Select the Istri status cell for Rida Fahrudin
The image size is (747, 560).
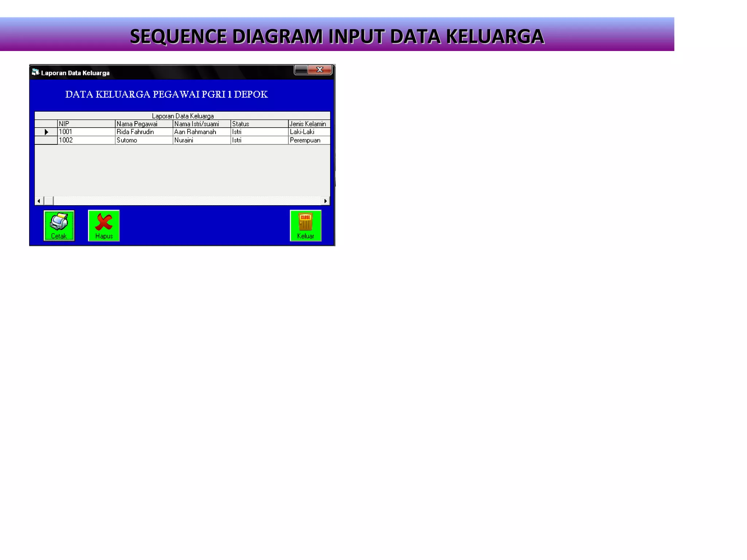pos(259,132)
